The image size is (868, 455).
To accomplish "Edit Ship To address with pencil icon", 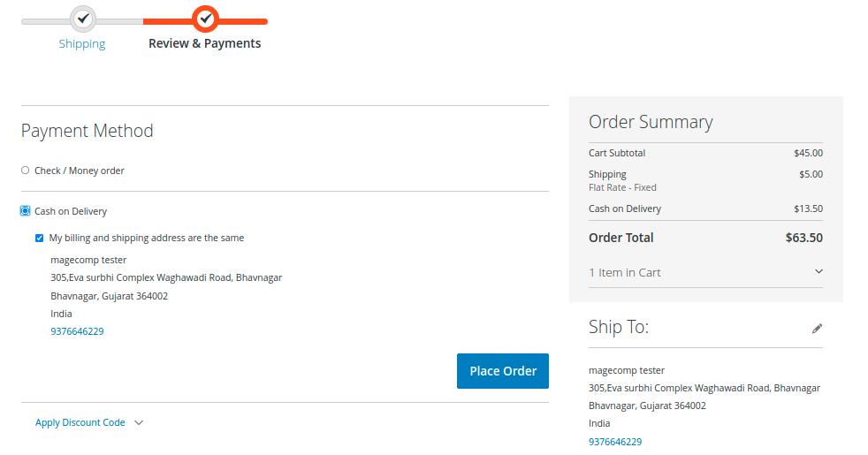I will coord(817,329).
